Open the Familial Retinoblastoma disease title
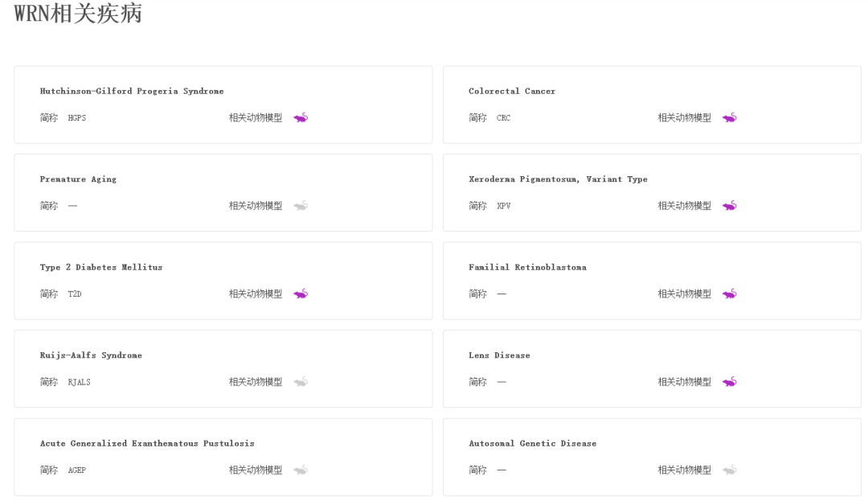The height and width of the screenshot is (501, 868). click(527, 267)
